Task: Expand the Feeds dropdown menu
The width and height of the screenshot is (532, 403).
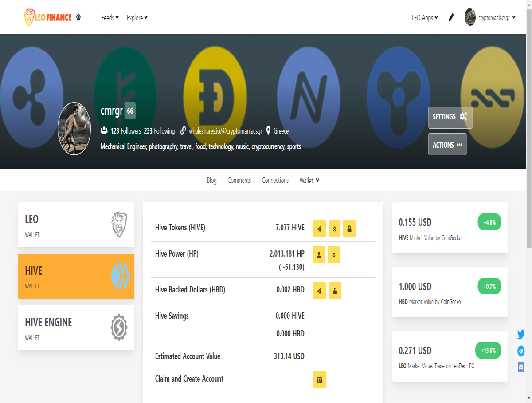Action: [x=110, y=18]
